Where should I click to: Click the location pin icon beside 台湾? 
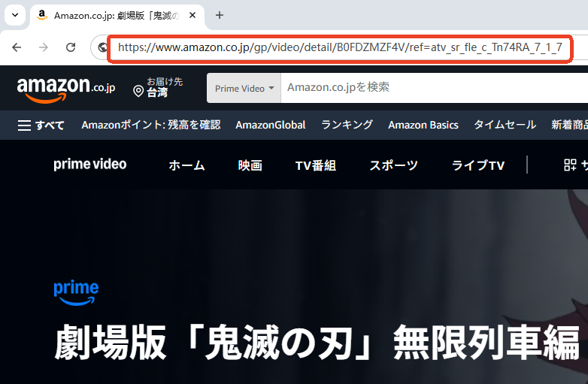tap(138, 91)
